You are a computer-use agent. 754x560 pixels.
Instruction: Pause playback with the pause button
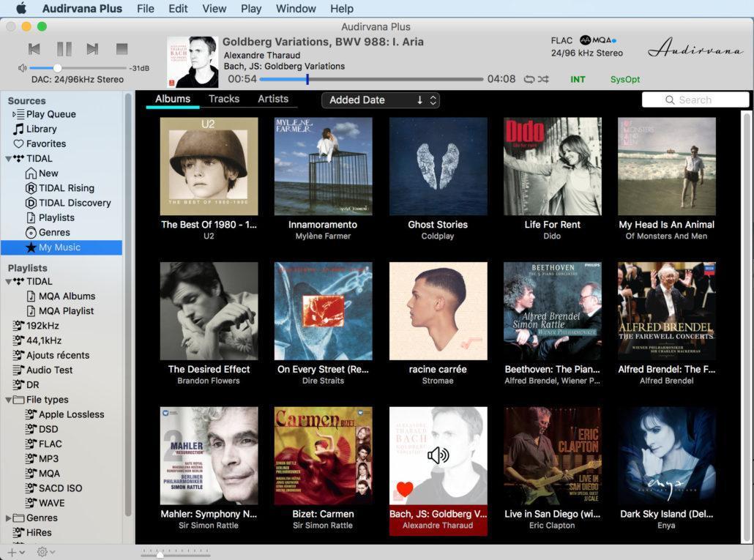(x=64, y=49)
